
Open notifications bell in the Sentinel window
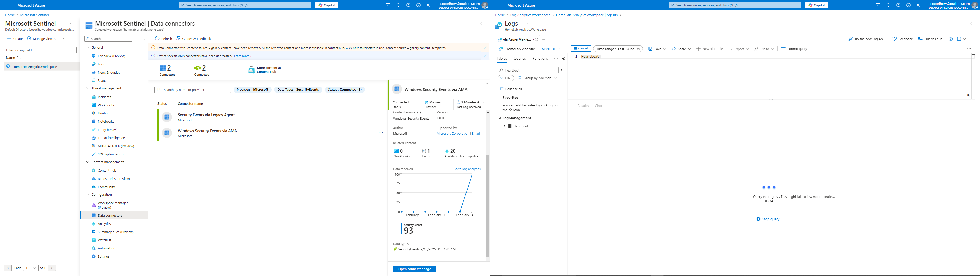pyautogui.click(x=398, y=5)
